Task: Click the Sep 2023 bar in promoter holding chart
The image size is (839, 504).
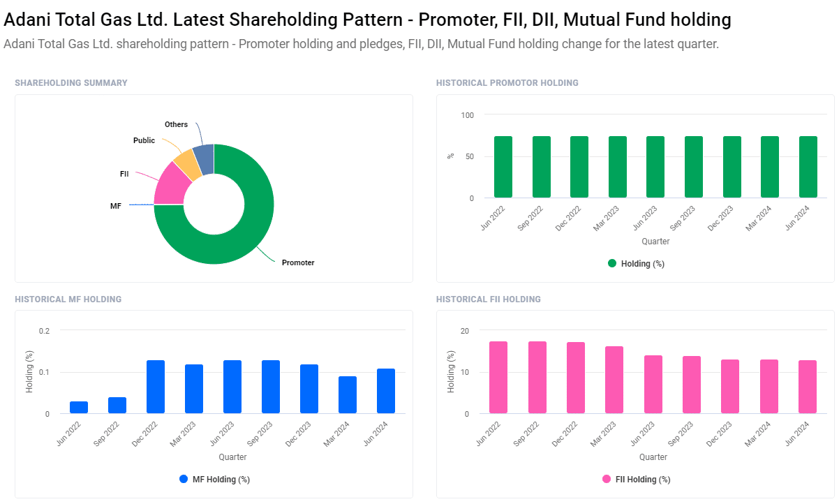Action: point(694,167)
